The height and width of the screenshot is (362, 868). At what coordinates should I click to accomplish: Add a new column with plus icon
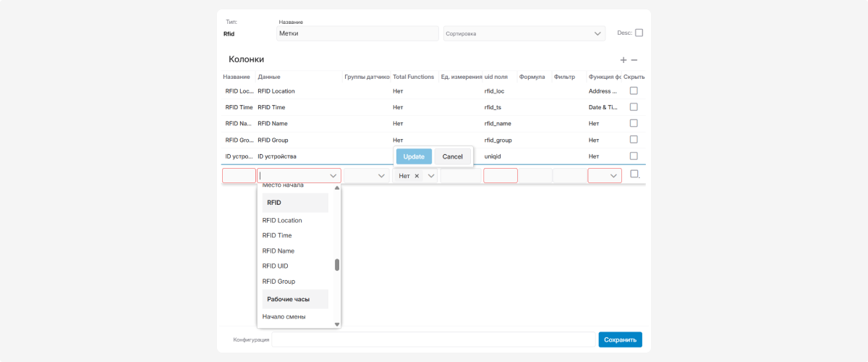[x=624, y=60]
